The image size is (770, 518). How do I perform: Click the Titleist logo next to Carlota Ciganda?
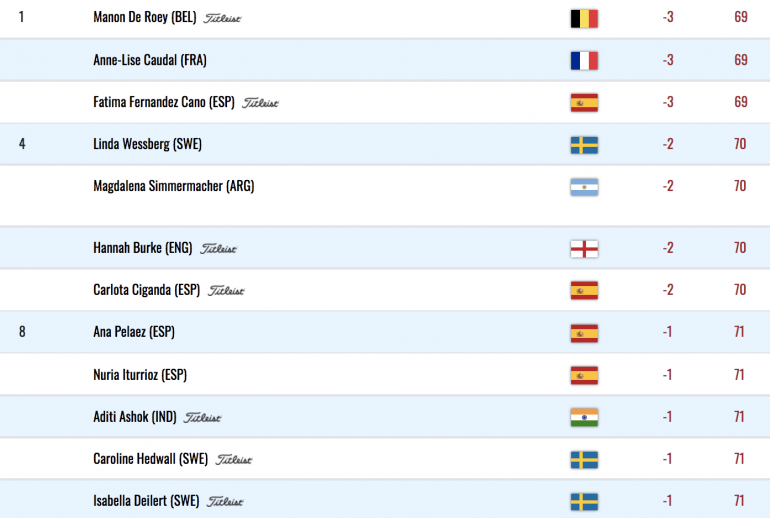click(226, 291)
